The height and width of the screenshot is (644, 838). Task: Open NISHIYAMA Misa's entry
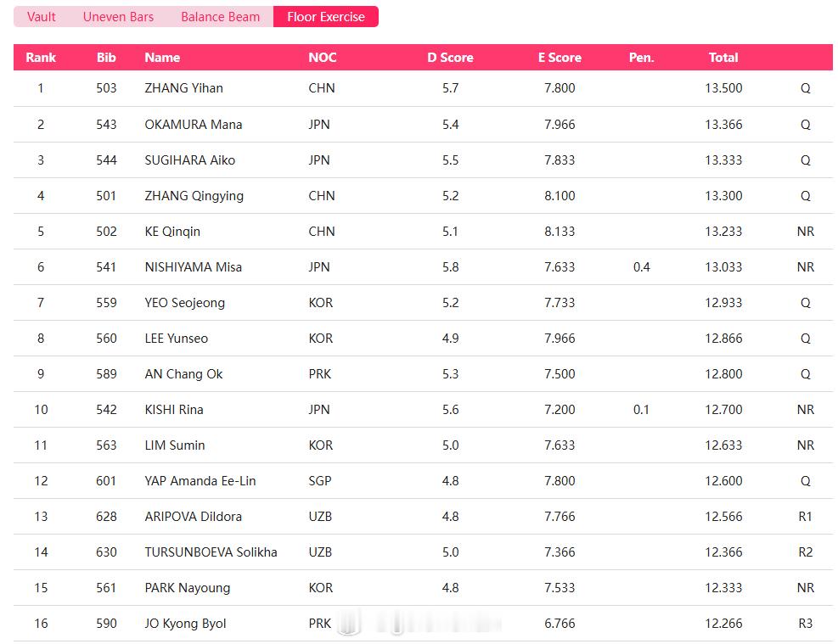pos(194,267)
